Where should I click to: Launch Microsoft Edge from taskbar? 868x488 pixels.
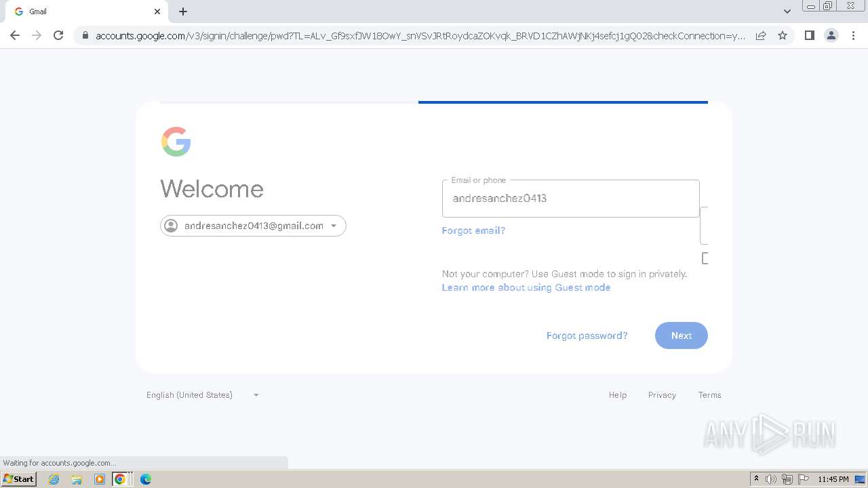click(x=146, y=479)
